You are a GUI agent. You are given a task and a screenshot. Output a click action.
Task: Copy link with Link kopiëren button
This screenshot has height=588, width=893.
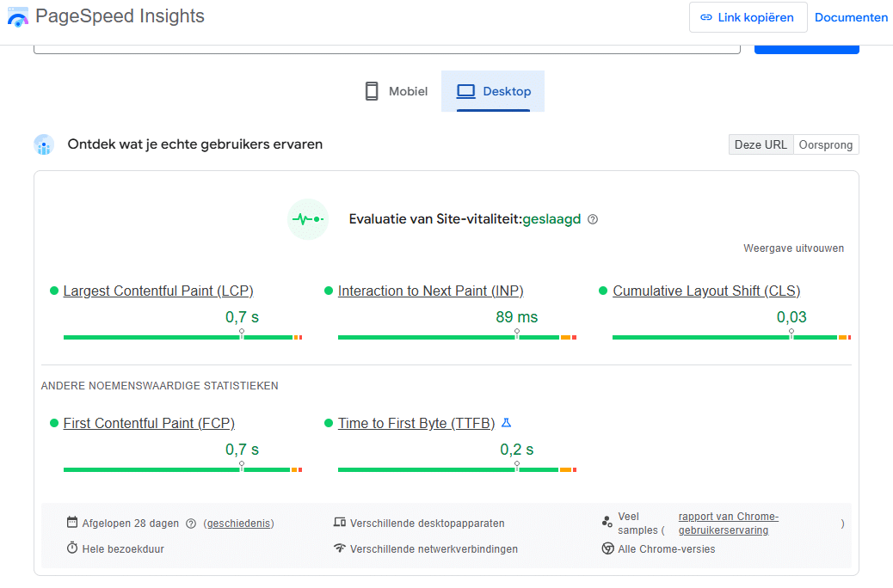(748, 17)
